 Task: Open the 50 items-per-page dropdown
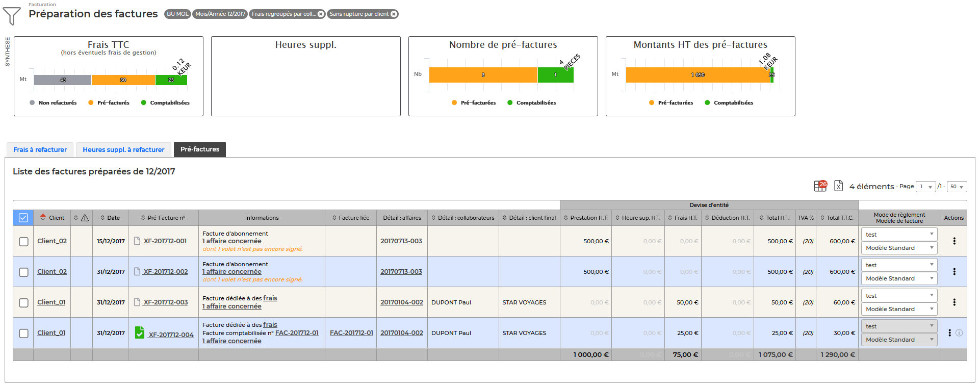point(957,187)
